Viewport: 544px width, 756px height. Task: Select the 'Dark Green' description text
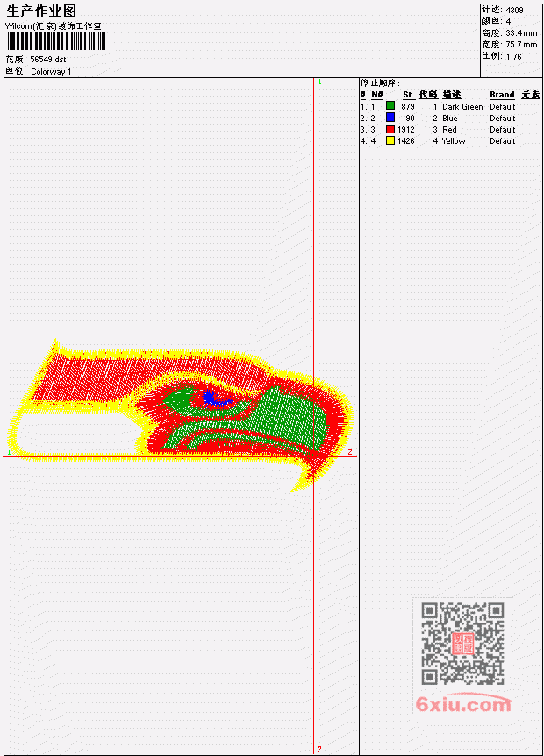point(462,107)
